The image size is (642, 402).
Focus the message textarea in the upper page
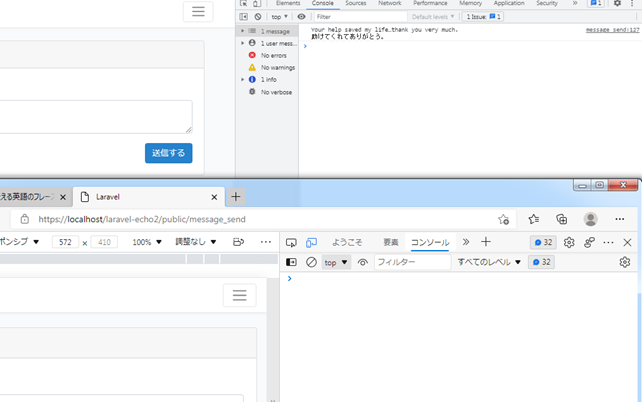[x=96, y=117]
